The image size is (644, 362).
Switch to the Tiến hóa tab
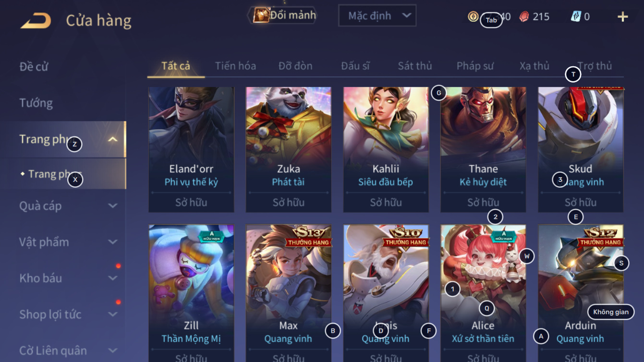(235, 66)
